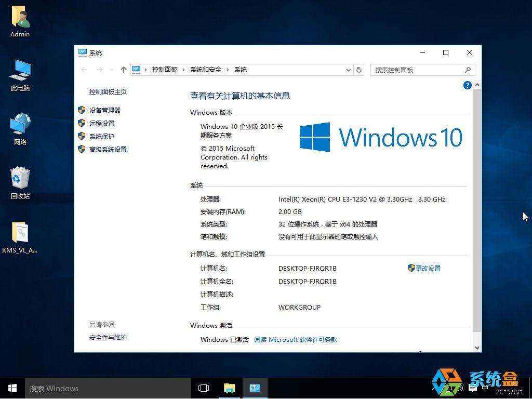Open 阅读 Microsoft 软件许可条款 link

(x=295, y=339)
